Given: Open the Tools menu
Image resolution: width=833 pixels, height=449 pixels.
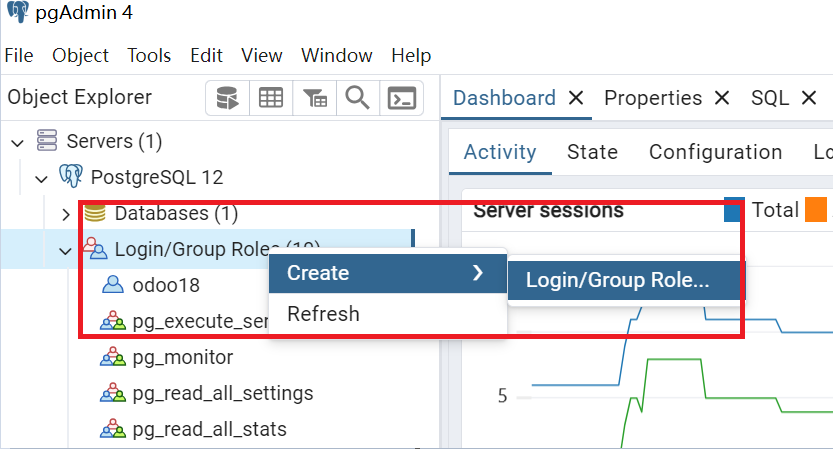Looking at the screenshot, I should click(x=149, y=55).
